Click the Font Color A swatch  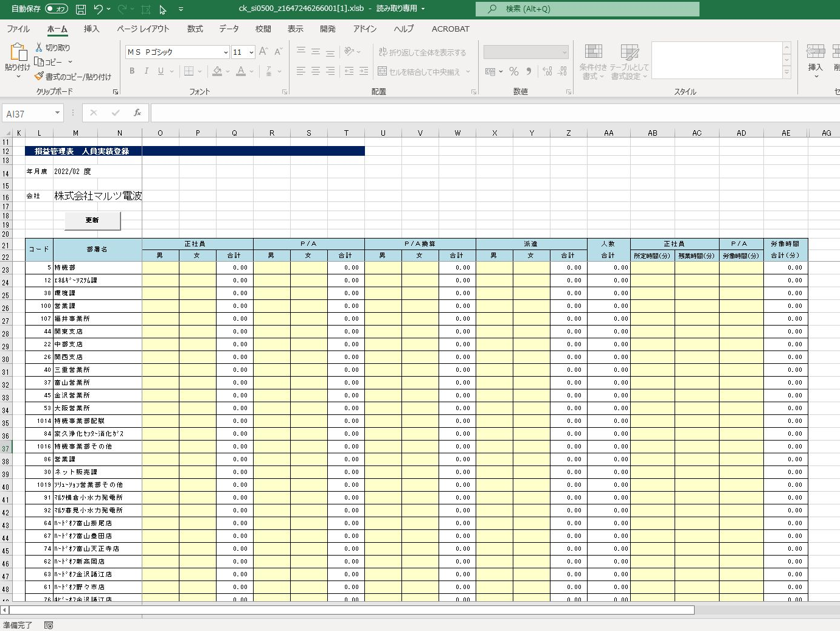click(x=241, y=71)
